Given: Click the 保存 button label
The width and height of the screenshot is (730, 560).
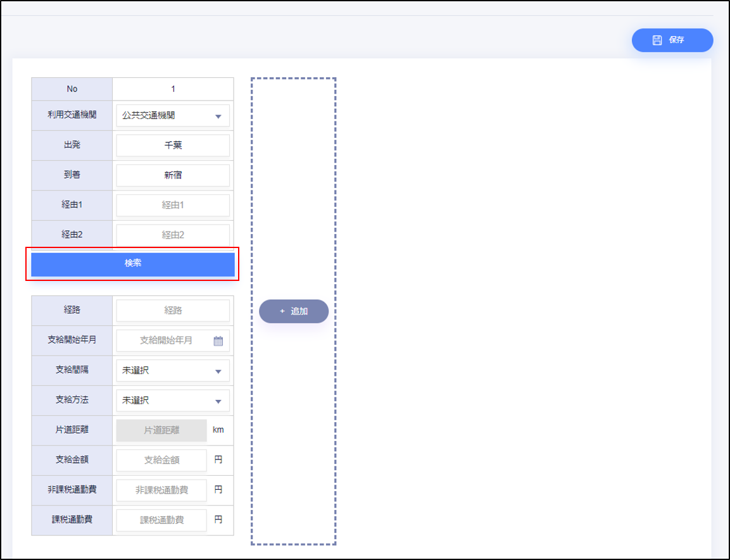Looking at the screenshot, I should (676, 40).
